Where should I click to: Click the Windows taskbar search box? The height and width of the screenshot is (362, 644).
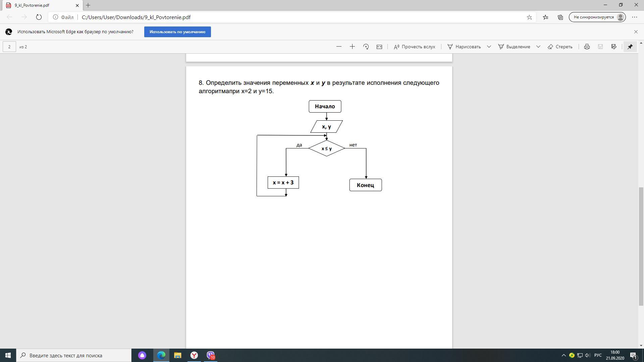[x=74, y=355]
